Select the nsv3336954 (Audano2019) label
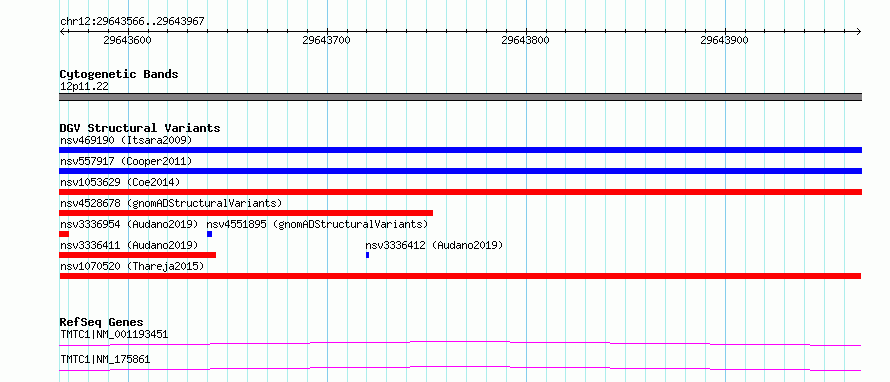The width and height of the screenshot is (890, 382). pyautogui.click(x=129, y=224)
